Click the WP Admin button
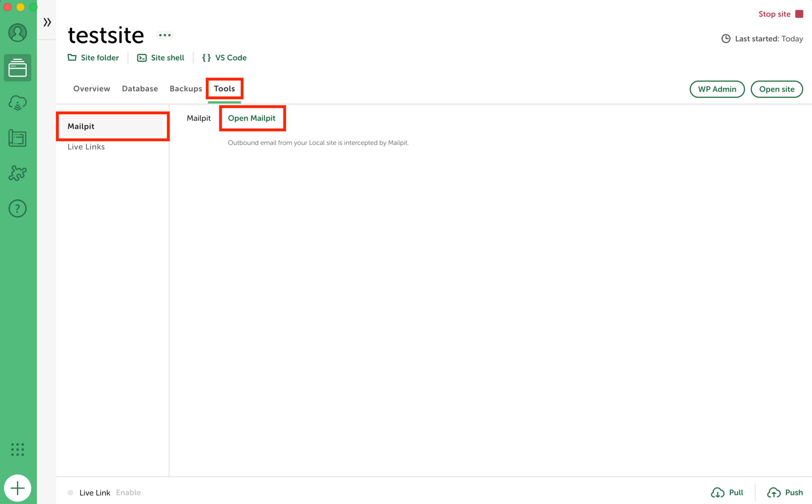812x504 pixels. [717, 89]
